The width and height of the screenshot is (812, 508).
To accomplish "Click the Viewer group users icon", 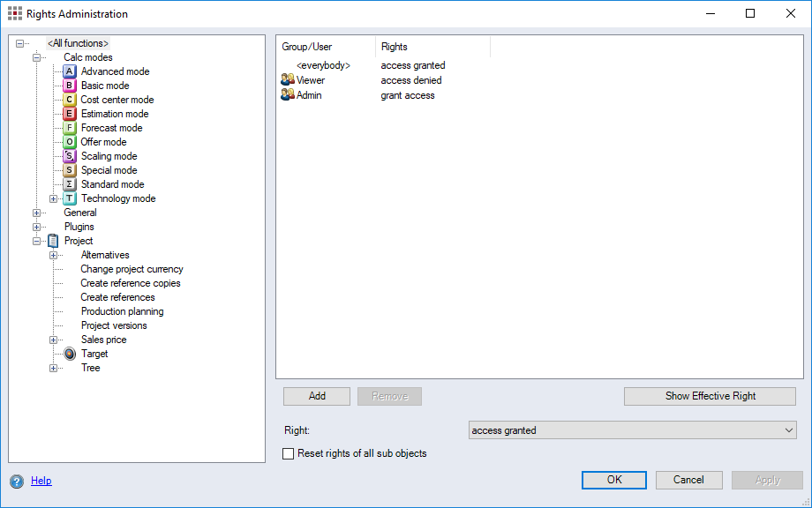I will click(287, 80).
